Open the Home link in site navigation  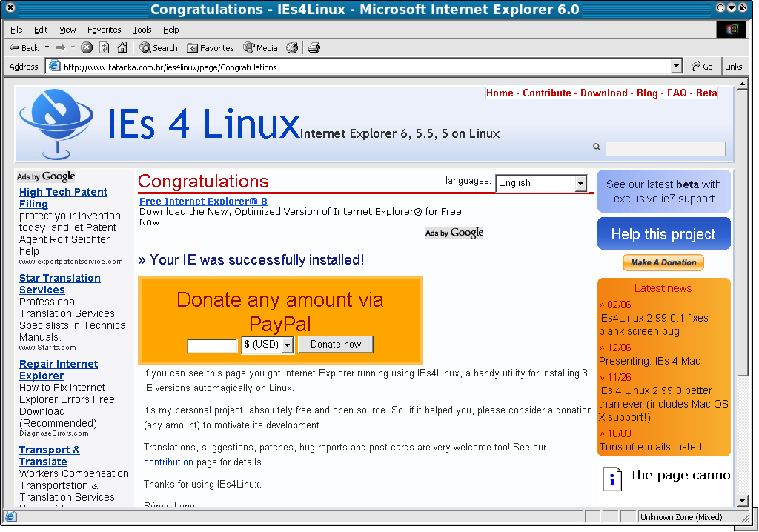click(x=500, y=93)
